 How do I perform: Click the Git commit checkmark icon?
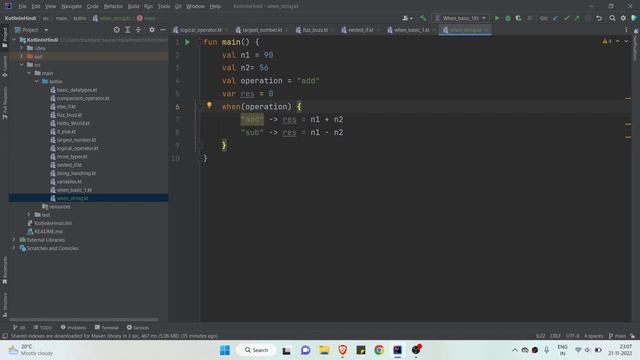(x=566, y=18)
